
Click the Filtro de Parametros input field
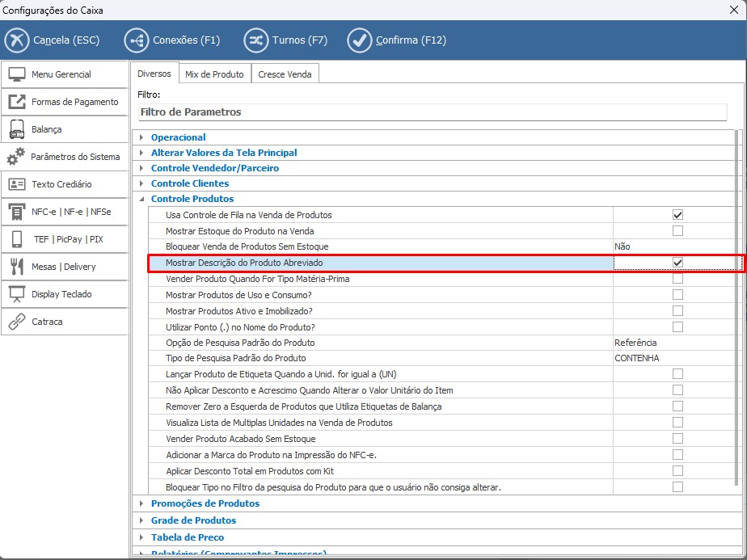437,112
